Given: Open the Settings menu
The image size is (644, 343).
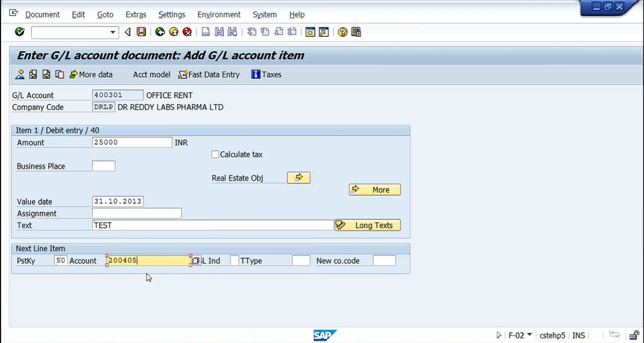Looking at the screenshot, I should coord(172,15).
